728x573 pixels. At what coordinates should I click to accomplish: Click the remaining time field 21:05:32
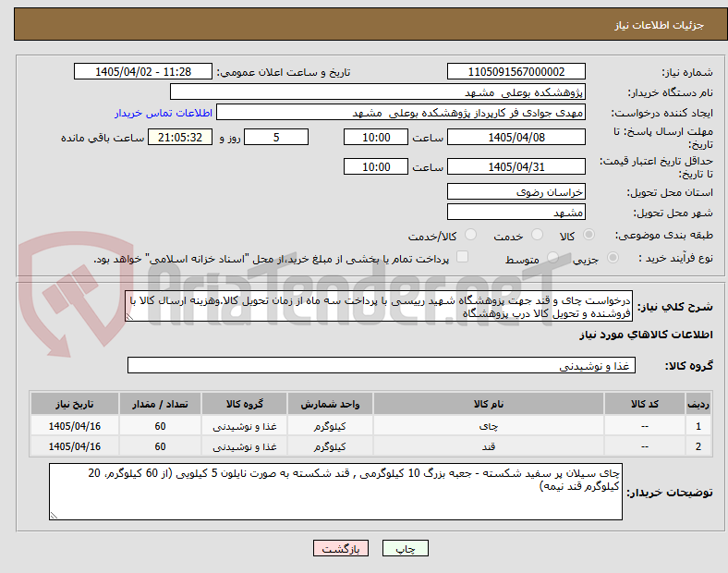tap(180, 137)
